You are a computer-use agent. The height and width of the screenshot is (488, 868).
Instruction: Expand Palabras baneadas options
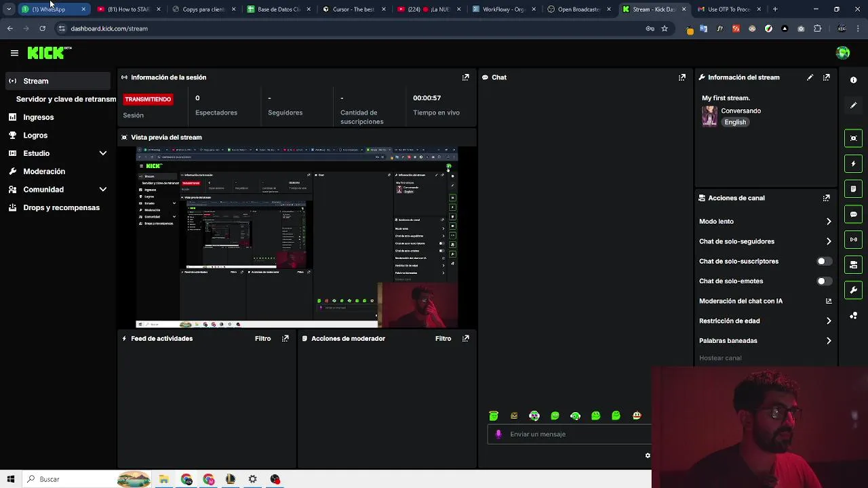829,341
